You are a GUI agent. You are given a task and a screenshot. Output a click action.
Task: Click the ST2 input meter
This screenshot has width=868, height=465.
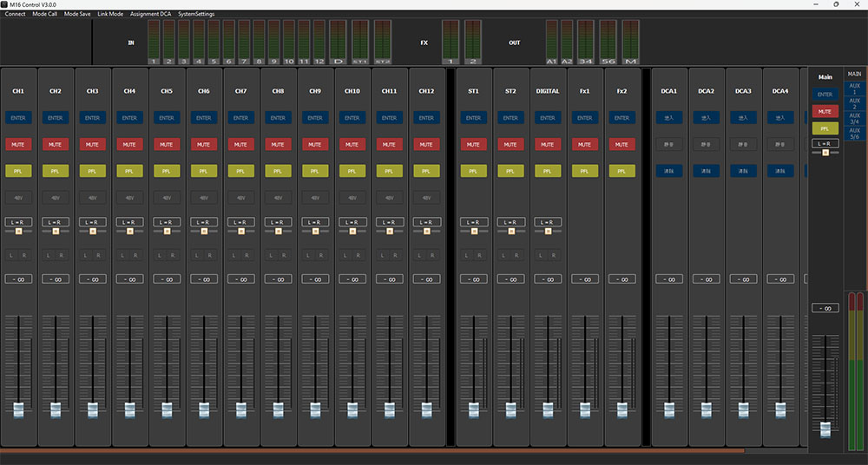coord(383,42)
